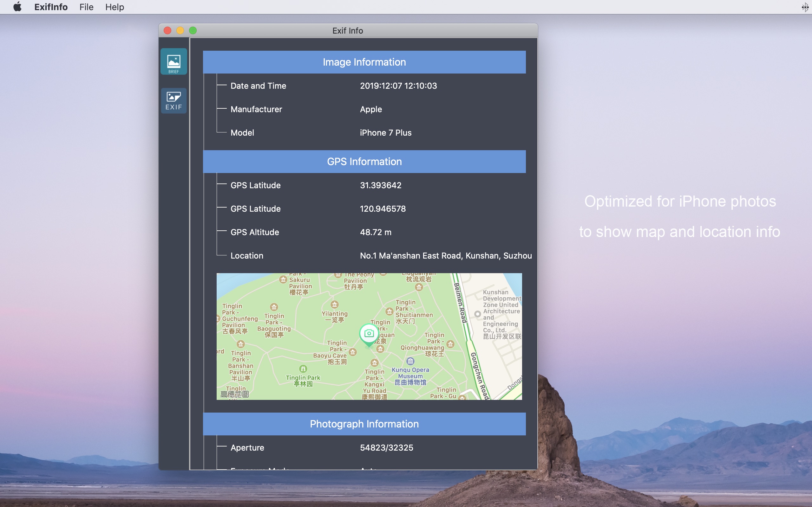Open the ExifInfo application menu
Image resolution: width=812 pixels, height=507 pixels.
[x=51, y=7]
